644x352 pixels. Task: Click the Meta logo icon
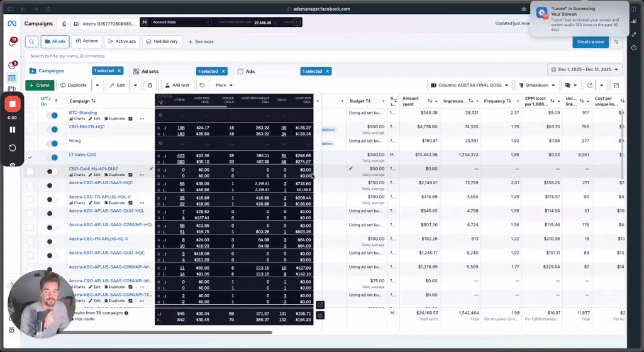pos(12,24)
